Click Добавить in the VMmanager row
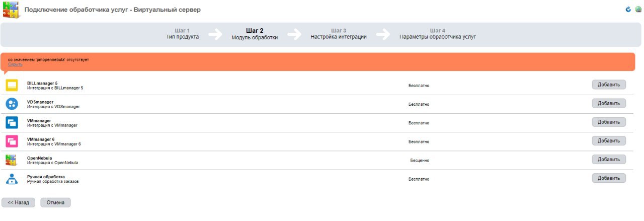This screenshot has width=644, height=221. click(609, 122)
